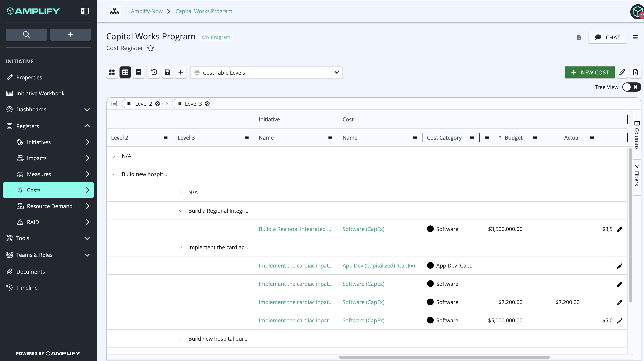
Task: Click the vertical table scrollbar
Action: pyautogui.click(x=630, y=225)
